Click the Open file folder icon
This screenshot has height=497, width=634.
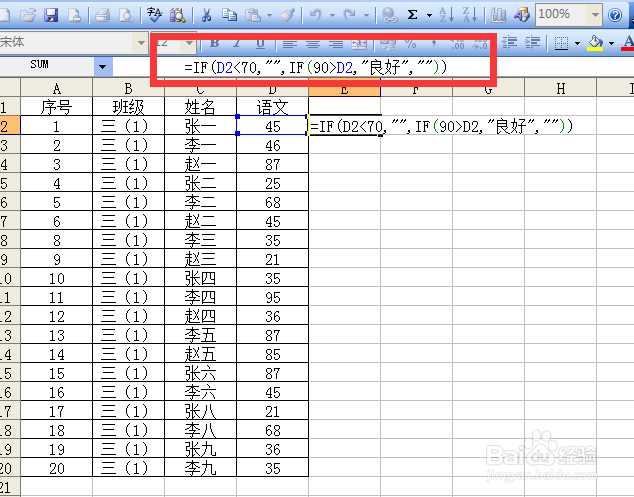pyautogui.click(x=28, y=15)
